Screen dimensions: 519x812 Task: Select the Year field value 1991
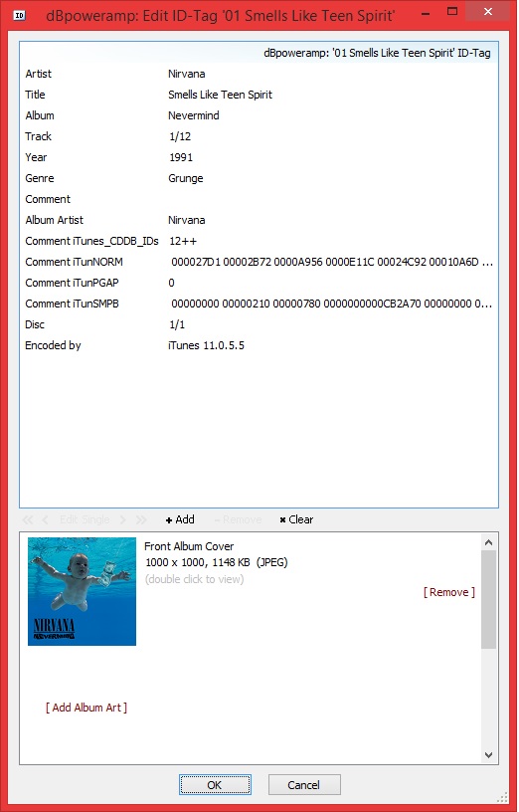point(181,157)
